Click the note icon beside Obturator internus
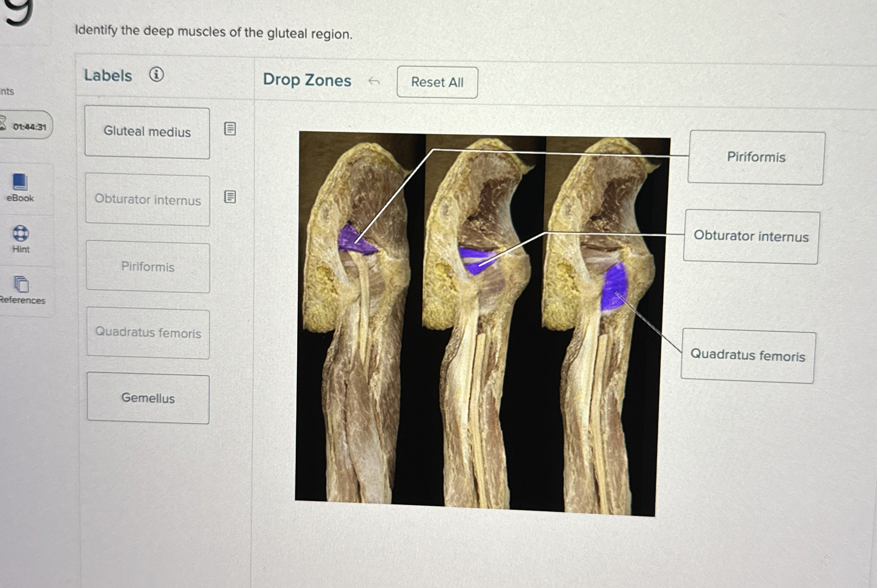 pyautogui.click(x=230, y=196)
